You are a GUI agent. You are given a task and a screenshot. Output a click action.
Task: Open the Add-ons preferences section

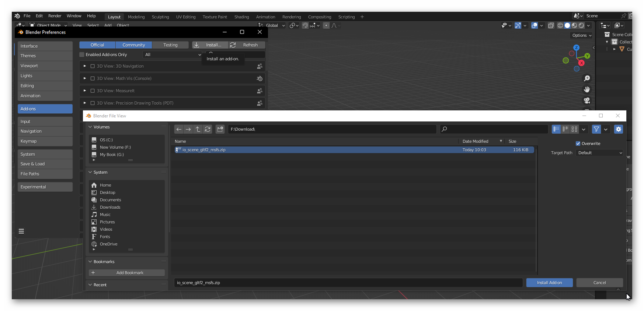[45, 109]
